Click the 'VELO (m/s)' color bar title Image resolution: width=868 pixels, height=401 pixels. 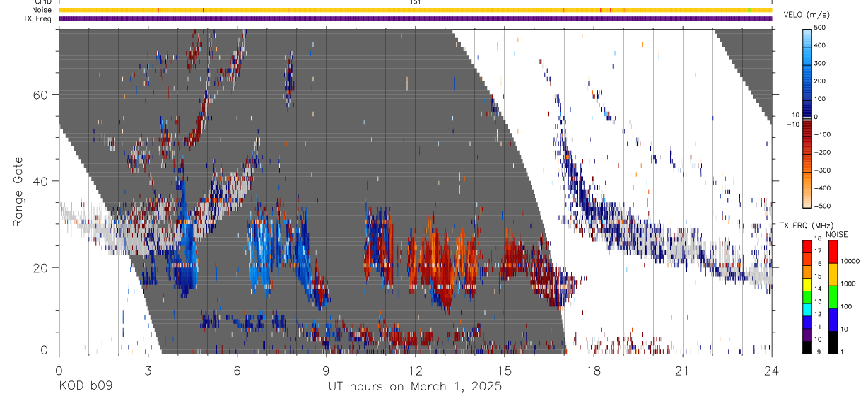pyautogui.click(x=808, y=14)
